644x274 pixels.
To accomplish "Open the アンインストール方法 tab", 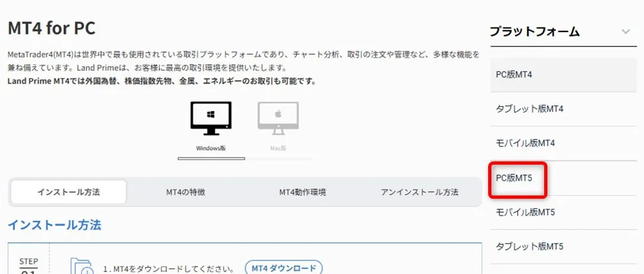I will (419, 192).
